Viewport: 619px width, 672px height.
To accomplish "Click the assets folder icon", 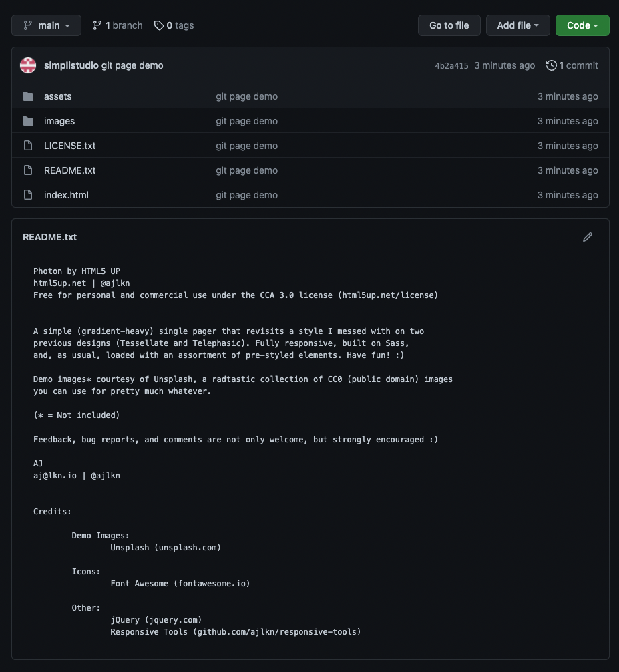I will [28, 96].
